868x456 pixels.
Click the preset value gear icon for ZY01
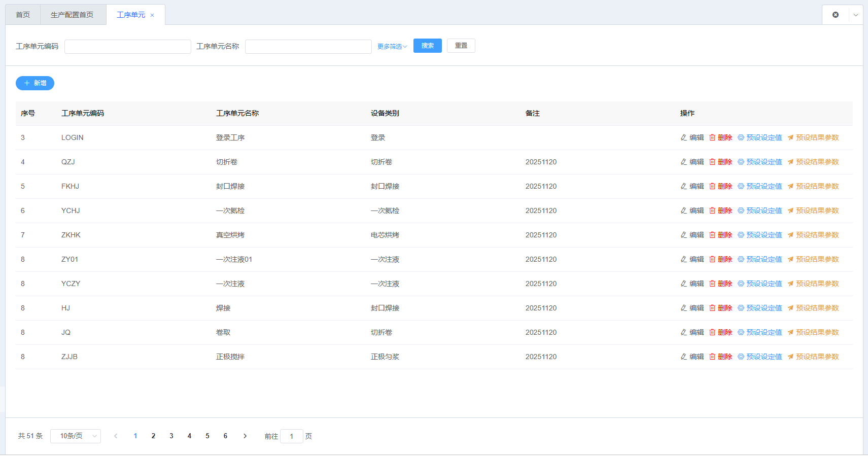click(741, 259)
